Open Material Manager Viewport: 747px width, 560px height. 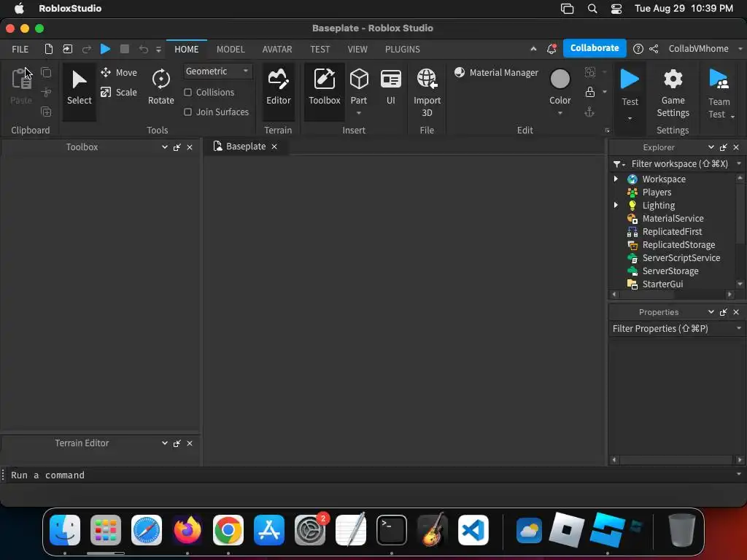coord(496,72)
